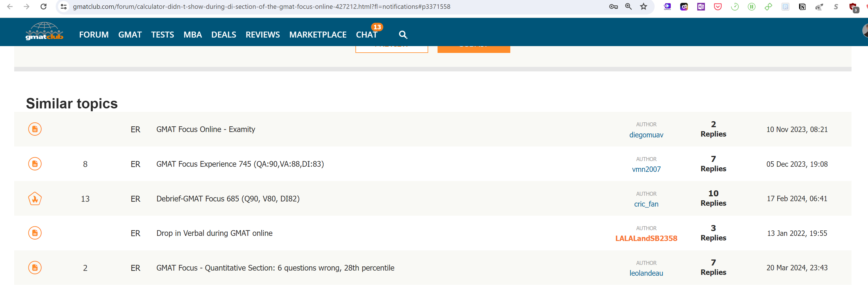The width and height of the screenshot is (868, 307).
Task: Bookmark this page with the star icon
Action: (644, 7)
